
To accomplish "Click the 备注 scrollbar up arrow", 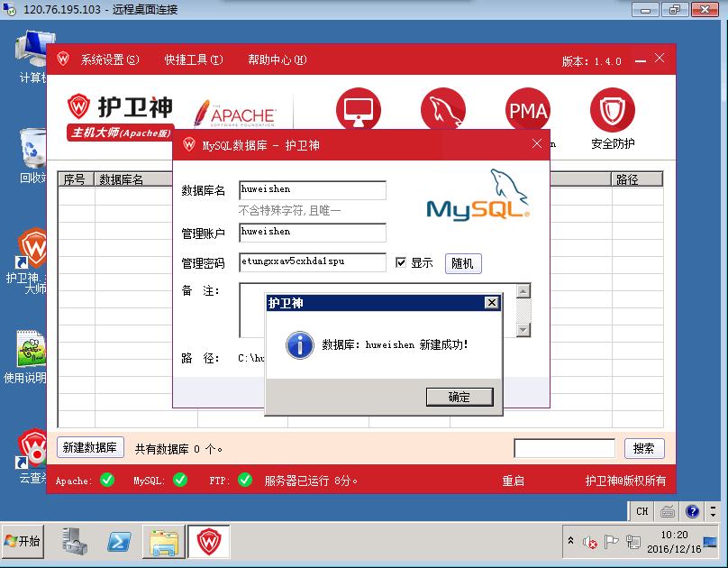I will click(x=523, y=291).
